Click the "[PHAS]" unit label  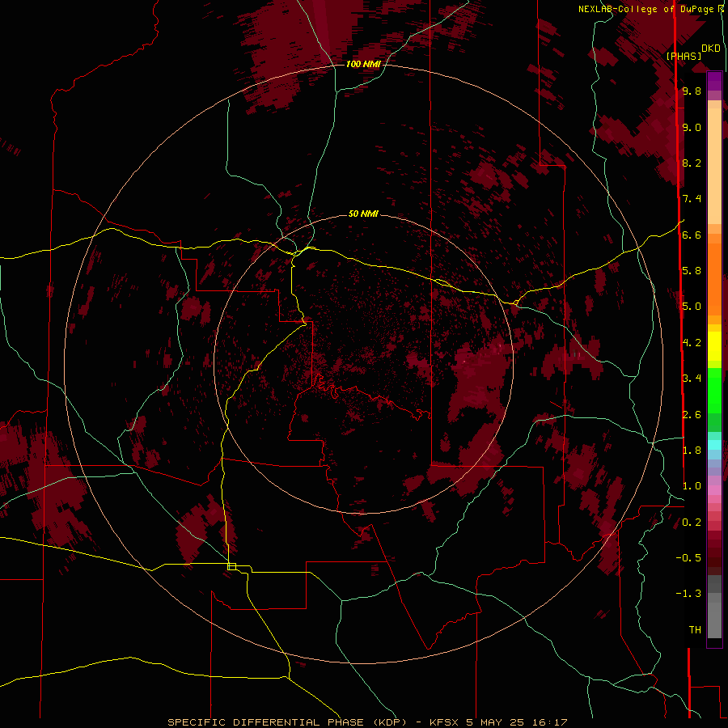[x=684, y=56]
